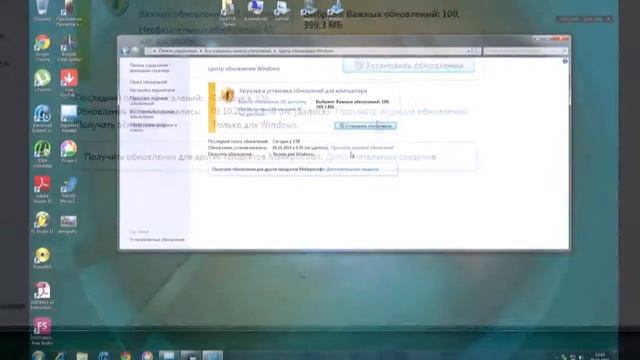
Task: Go back using the Explorer back arrow
Action: pyautogui.click(x=125, y=51)
